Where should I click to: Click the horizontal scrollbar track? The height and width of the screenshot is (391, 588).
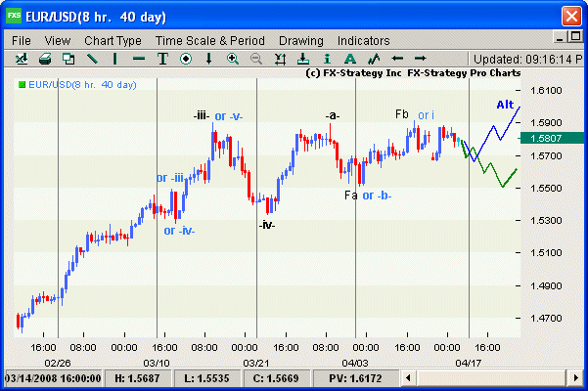click(491, 378)
